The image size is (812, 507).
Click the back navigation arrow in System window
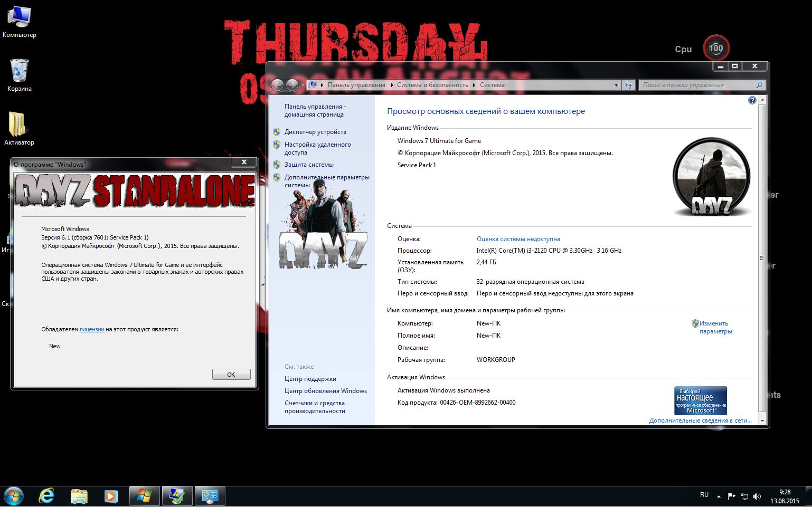[x=278, y=85]
